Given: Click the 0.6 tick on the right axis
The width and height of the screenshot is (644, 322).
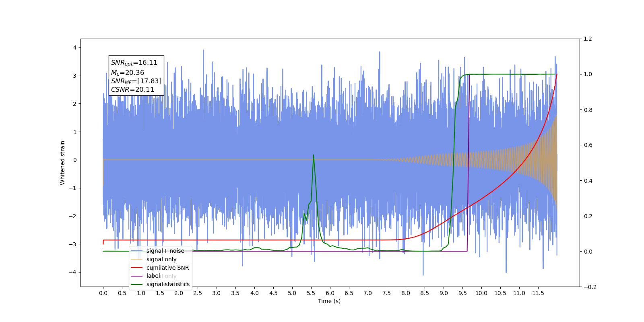Looking at the screenshot, I should tap(588, 145).
